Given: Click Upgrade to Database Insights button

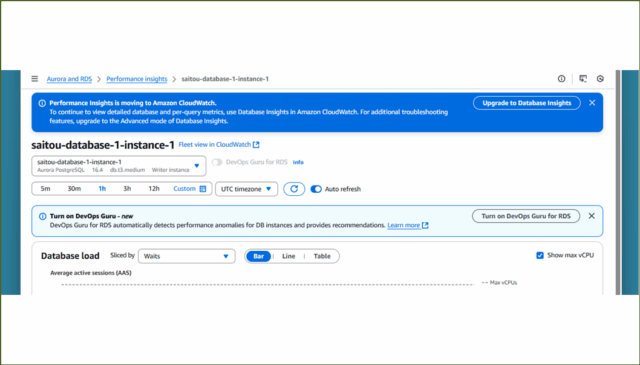Looking at the screenshot, I should (x=527, y=103).
